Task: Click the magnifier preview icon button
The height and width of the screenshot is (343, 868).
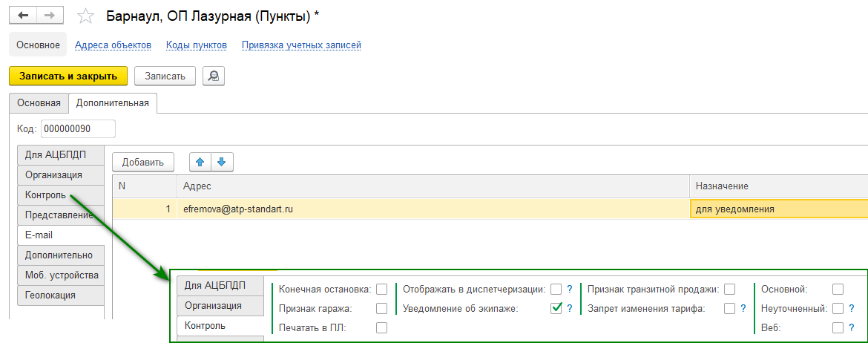Action: tap(214, 76)
